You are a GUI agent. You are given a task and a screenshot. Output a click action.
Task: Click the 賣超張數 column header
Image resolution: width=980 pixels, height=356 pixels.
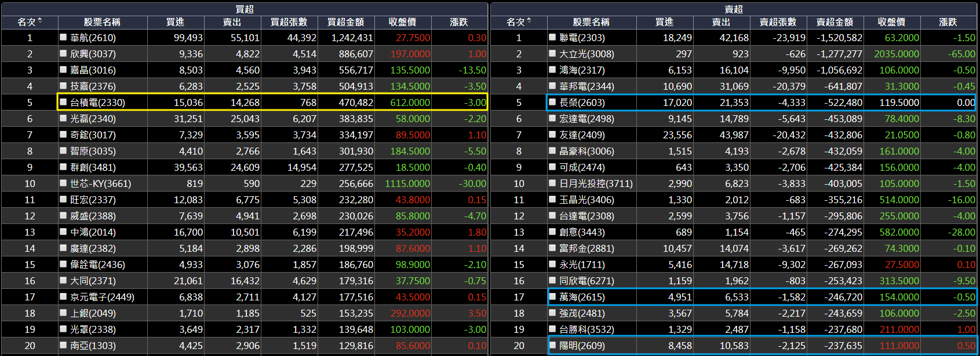tap(778, 22)
